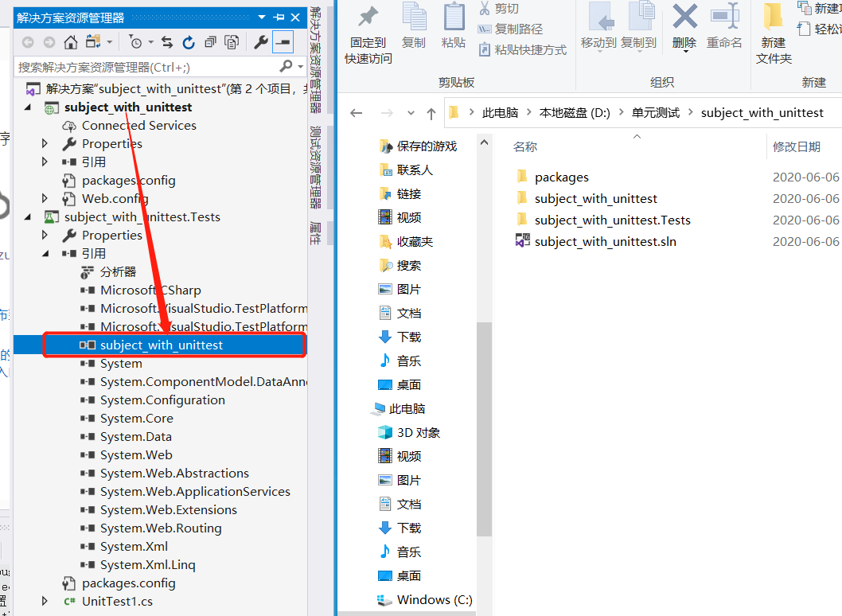Click the Refresh icon in Solution Explorer
The image size is (842, 616).
(189, 43)
